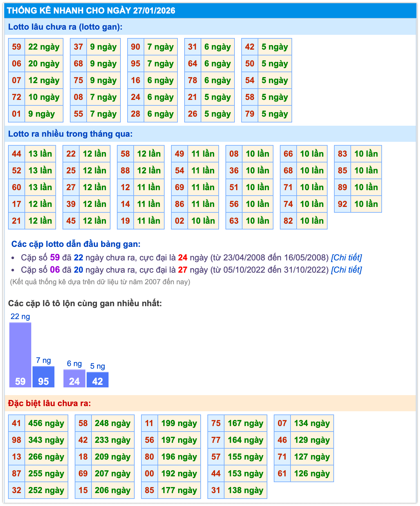Click the Lotto lâu chưa ra section heading
Image resolution: width=420 pixels, height=506 pixels.
pos(65,27)
